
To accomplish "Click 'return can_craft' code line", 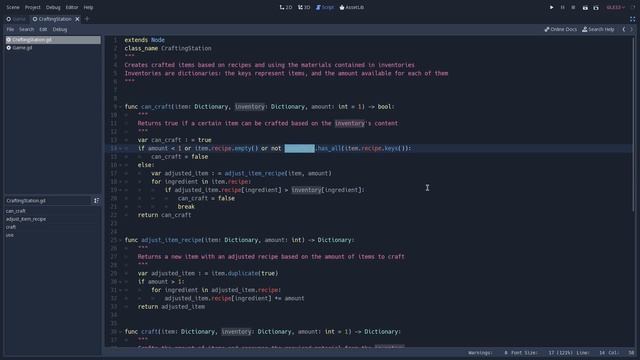I will (x=164, y=215).
